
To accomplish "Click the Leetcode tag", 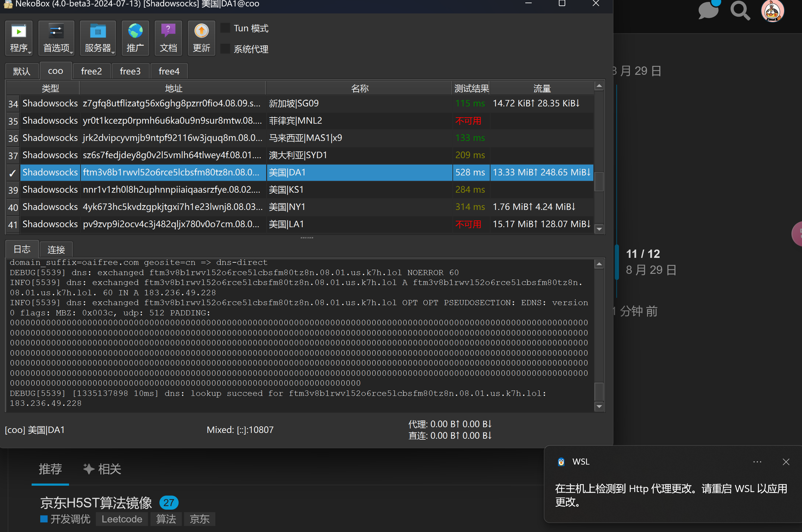I will [x=122, y=519].
